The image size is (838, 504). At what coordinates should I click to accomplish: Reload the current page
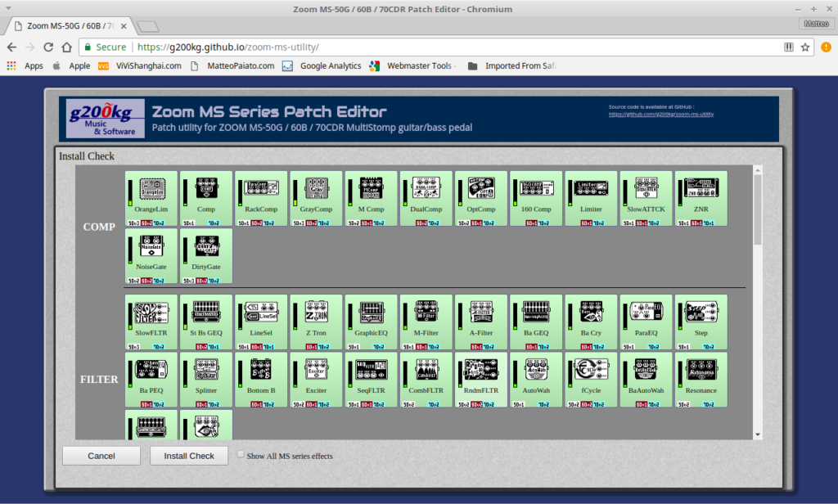(x=48, y=47)
